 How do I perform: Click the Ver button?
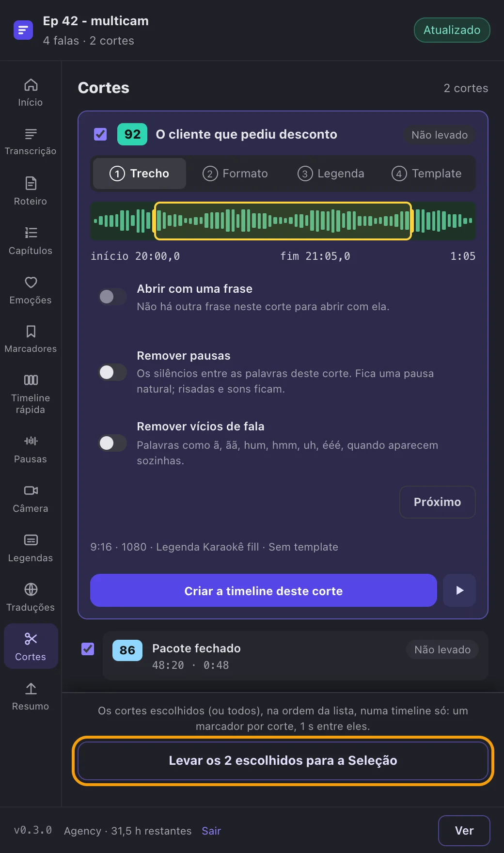click(464, 831)
